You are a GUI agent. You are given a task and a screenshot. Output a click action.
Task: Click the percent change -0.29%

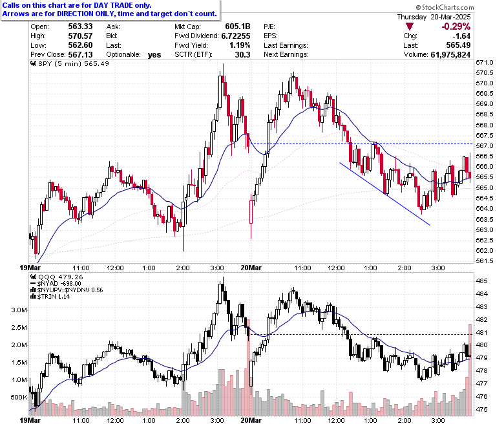456,27
